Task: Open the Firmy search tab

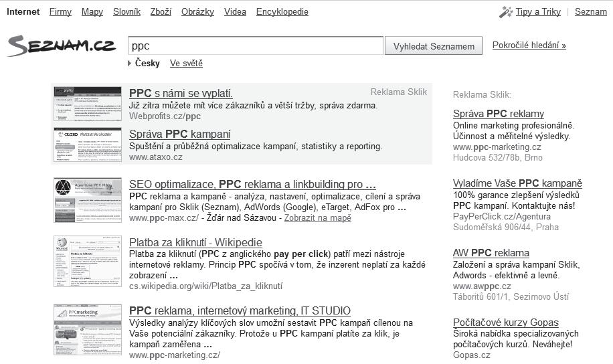Action: pos(60,12)
